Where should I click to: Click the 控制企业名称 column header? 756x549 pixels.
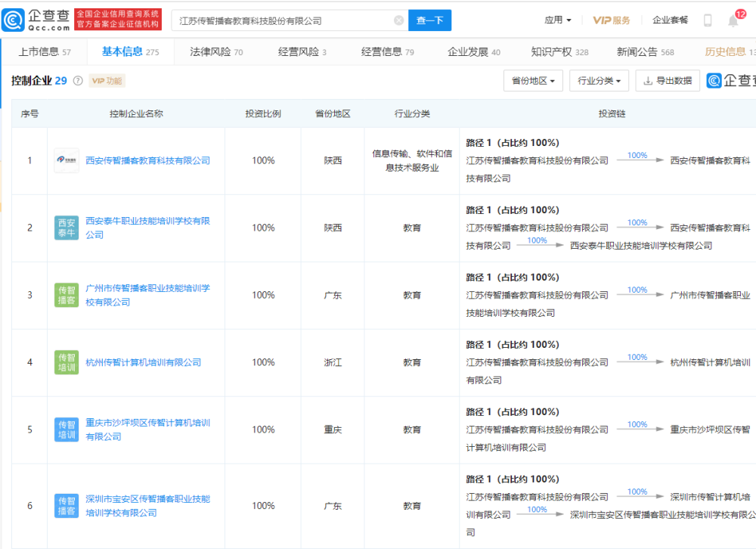coord(136,114)
